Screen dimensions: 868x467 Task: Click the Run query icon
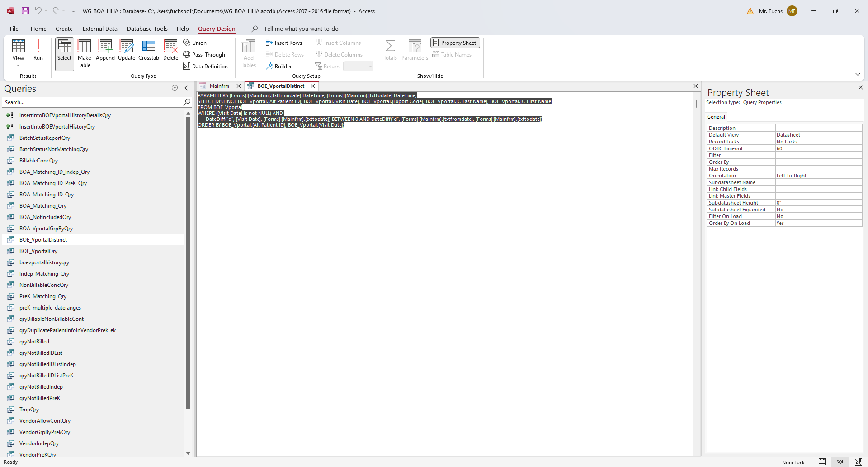click(38, 50)
